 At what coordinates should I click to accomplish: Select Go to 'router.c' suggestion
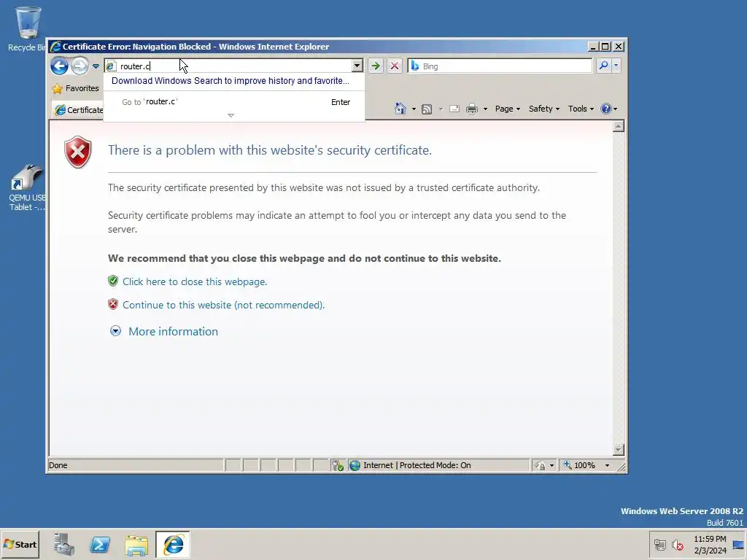click(x=236, y=102)
